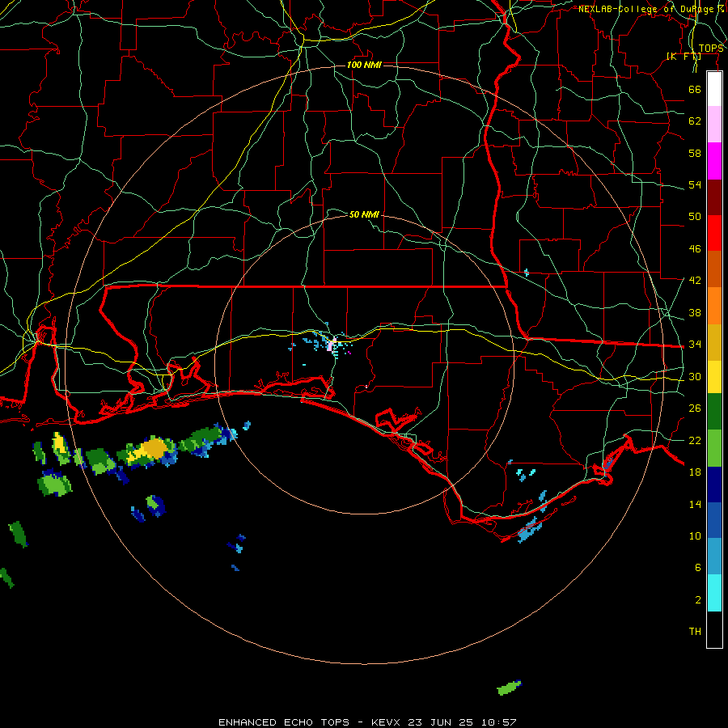This screenshot has width=728, height=728.
Task: Click the gold-orange storm core offshore
Action: coord(154,448)
